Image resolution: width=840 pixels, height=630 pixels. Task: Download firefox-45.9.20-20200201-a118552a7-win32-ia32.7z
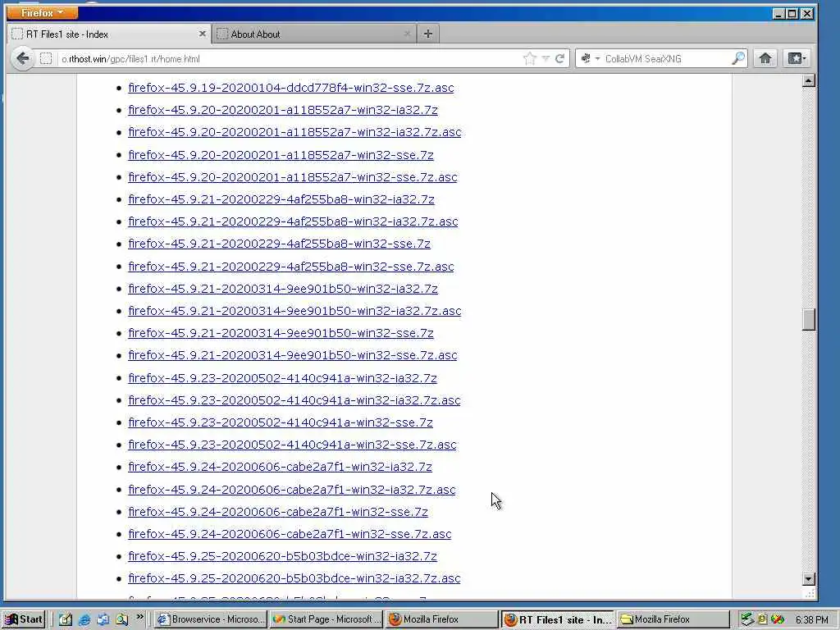283,110
